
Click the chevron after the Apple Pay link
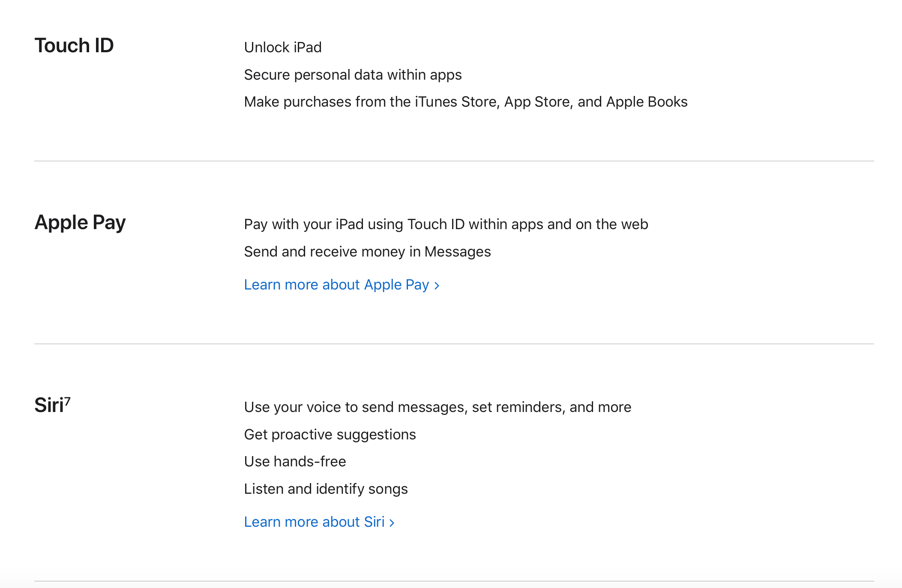pos(437,286)
